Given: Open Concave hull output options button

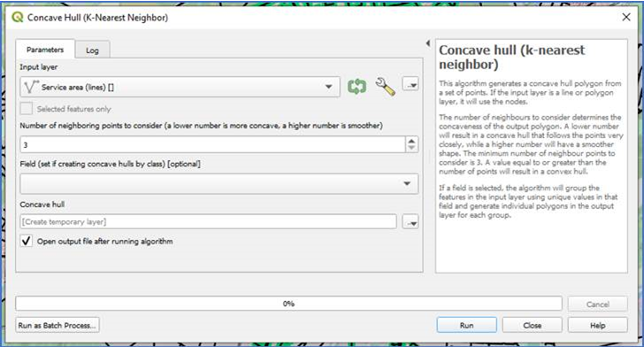Looking at the screenshot, I should 410,221.
